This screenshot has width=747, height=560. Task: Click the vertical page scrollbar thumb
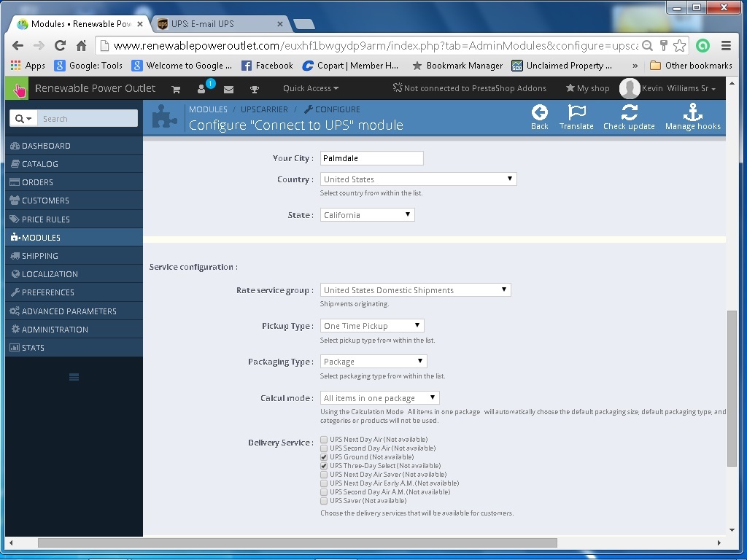click(732, 388)
